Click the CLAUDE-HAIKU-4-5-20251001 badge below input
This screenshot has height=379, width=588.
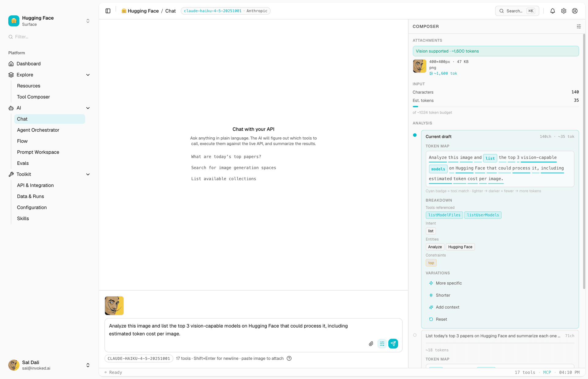[x=139, y=359]
